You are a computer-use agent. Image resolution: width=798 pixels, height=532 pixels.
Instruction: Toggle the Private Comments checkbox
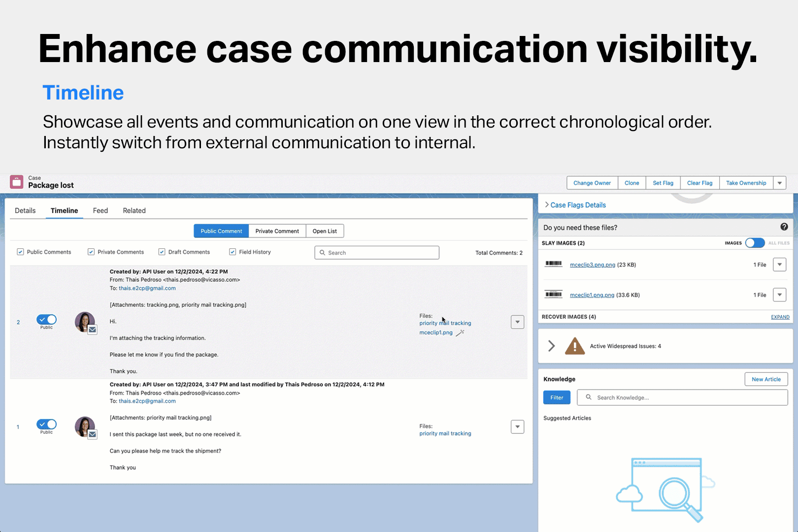coord(91,252)
